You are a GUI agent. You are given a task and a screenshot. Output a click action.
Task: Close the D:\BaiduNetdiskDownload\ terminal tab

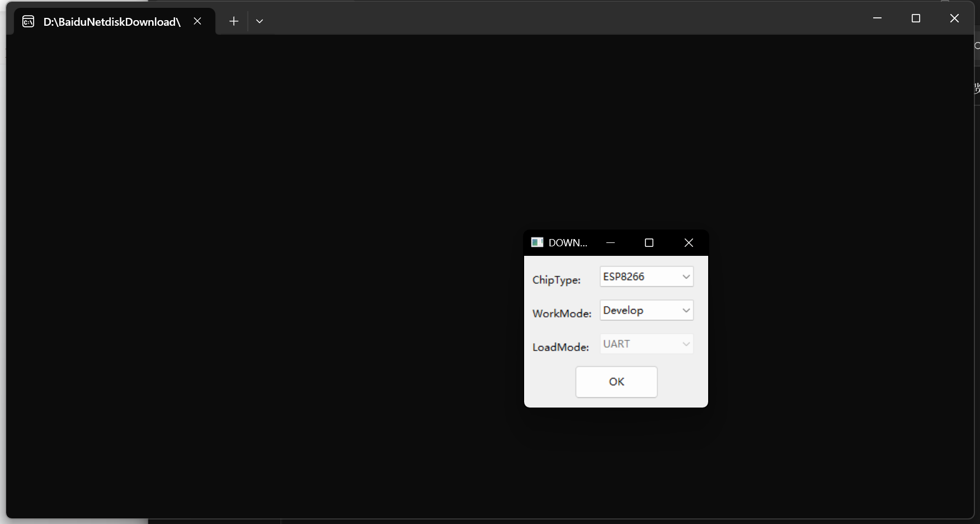tap(197, 21)
